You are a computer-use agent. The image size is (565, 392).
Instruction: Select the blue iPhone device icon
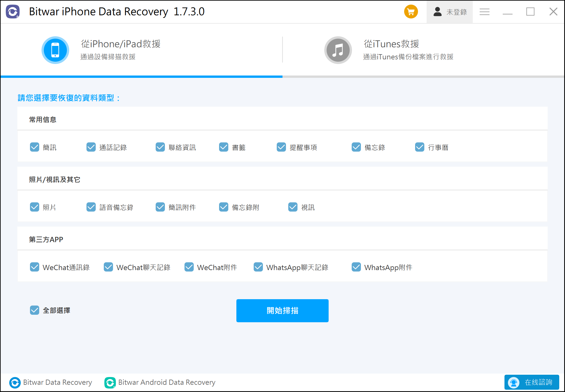[55, 50]
